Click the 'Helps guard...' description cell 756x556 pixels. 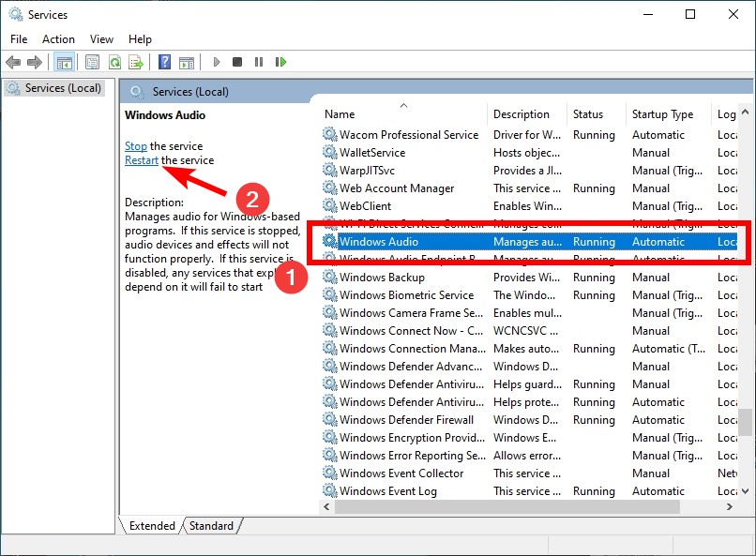(527, 384)
